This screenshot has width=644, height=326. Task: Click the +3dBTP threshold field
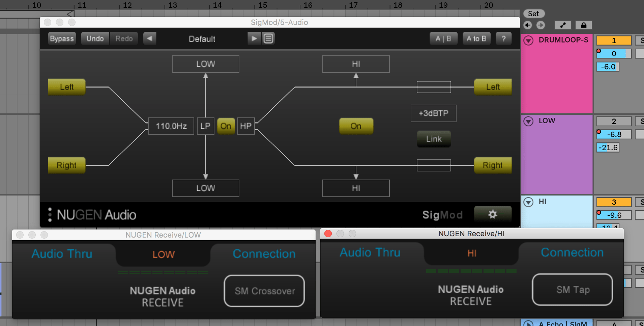pyautogui.click(x=434, y=113)
